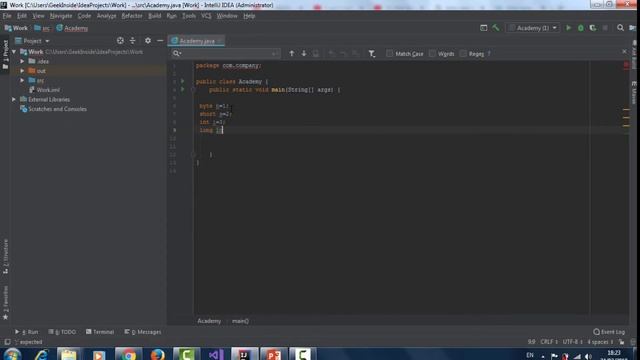
Task: Open the Terminal tool window
Action: (100, 332)
